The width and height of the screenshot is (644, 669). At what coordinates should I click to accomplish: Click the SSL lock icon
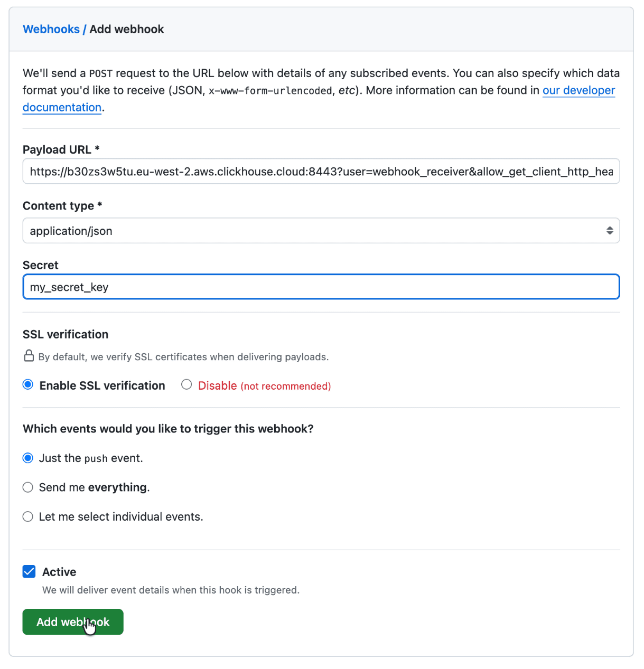(29, 356)
